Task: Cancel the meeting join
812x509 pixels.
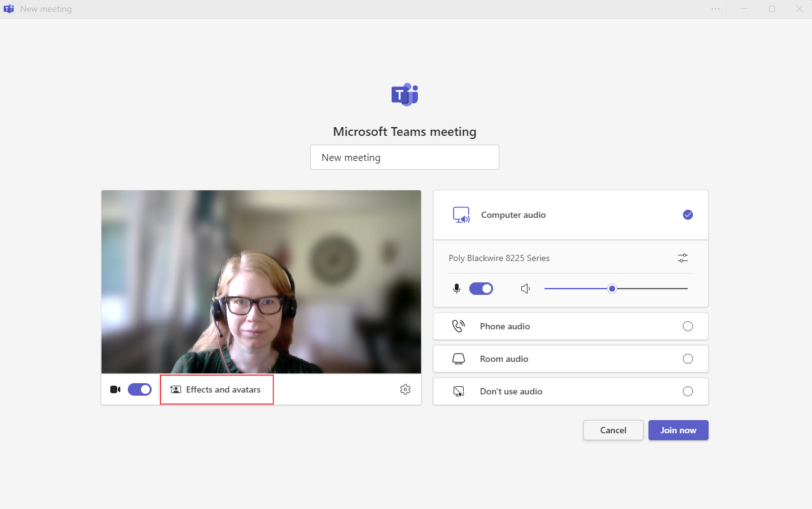Action: point(613,430)
